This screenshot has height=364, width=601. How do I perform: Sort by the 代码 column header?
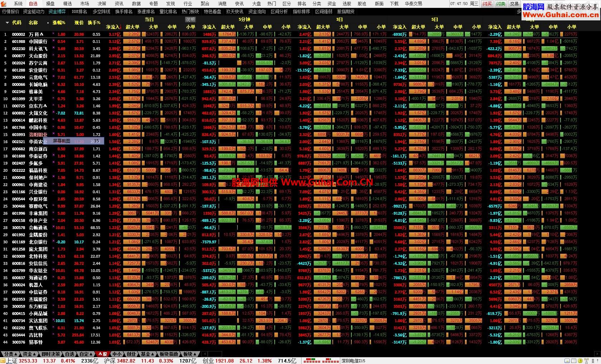pyautogui.click(x=17, y=23)
